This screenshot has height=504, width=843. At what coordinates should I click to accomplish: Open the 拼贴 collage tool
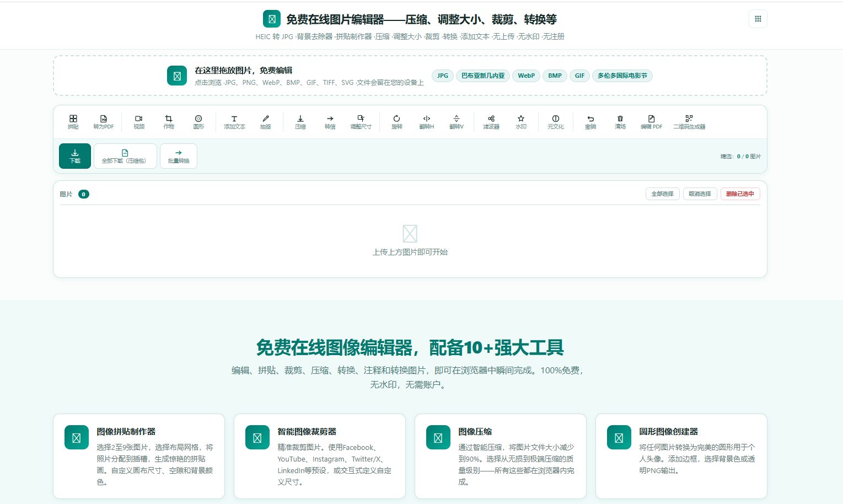[73, 122]
